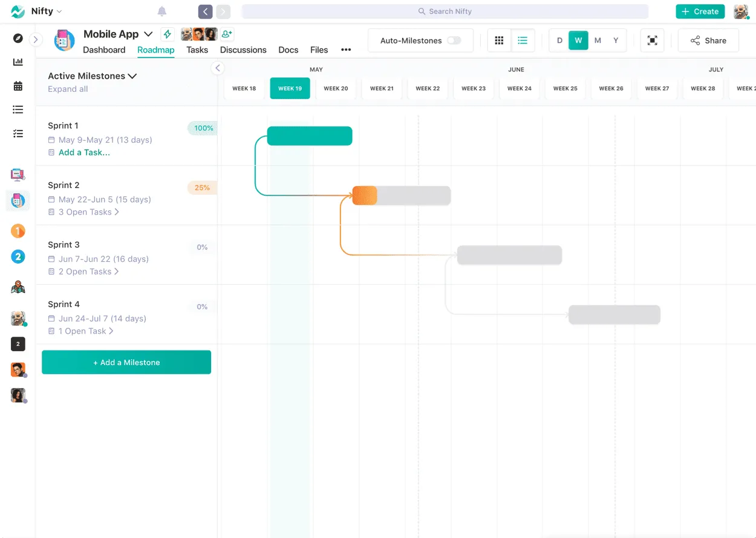Screen dimensions: 756x538
Task: Switch the timeline to Month view
Action: click(x=598, y=40)
